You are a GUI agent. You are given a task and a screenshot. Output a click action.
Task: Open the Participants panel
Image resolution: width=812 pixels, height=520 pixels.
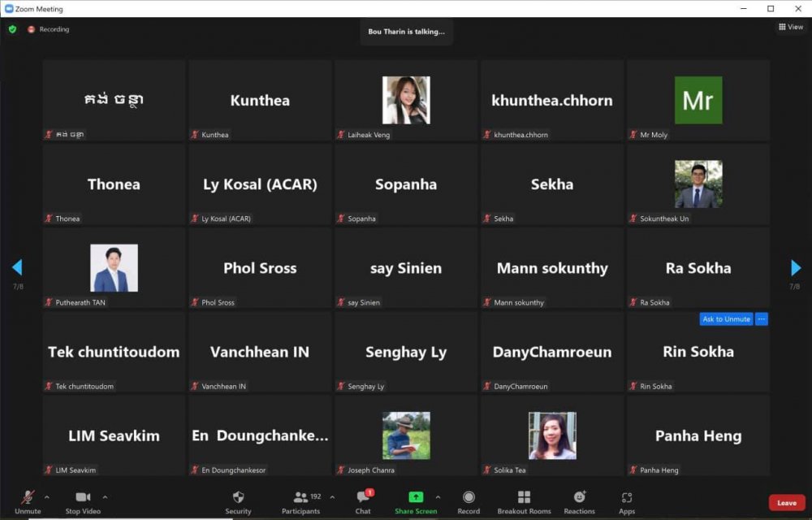click(x=301, y=497)
